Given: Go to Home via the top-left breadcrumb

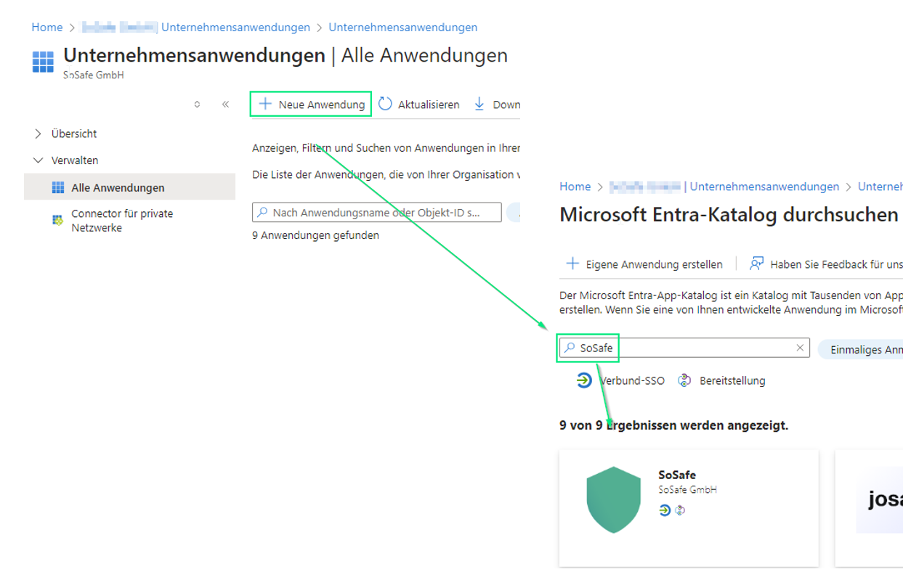Looking at the screenshot, I should pyautogui.click(x=47, y=27).
